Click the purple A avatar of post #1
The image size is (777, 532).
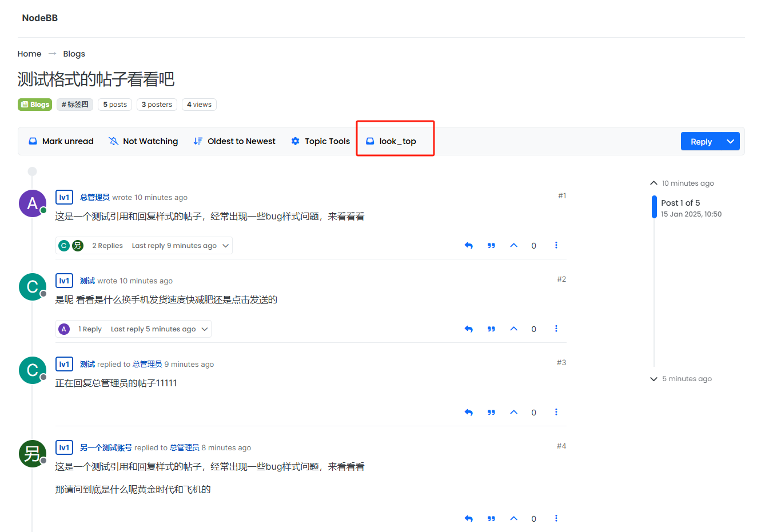(33, 203)
